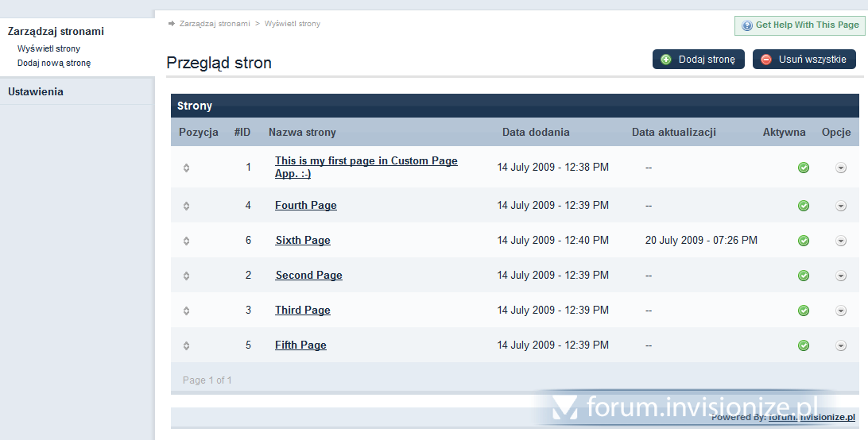Expand the options menu for Third Page
The image size is (868, 440).
coord(841,311)
